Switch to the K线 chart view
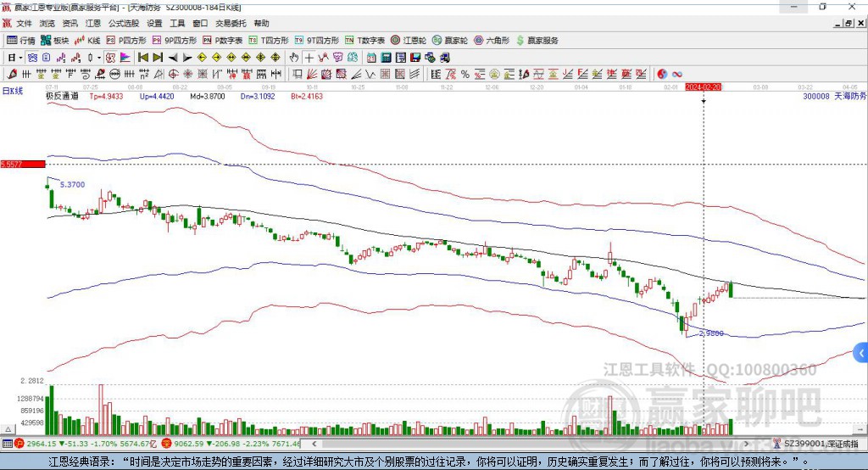868x470 pixels. coord(87,41)
